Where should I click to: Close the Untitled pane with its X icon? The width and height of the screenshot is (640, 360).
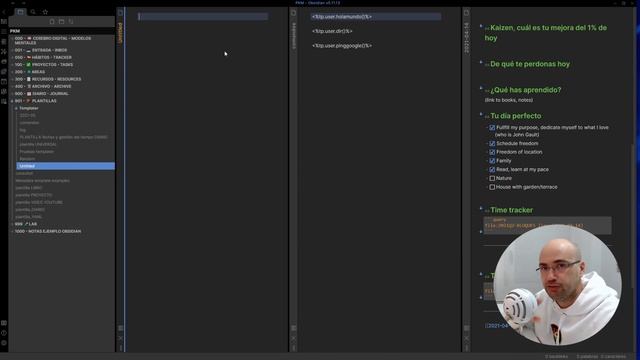click(x=121, y=338)
